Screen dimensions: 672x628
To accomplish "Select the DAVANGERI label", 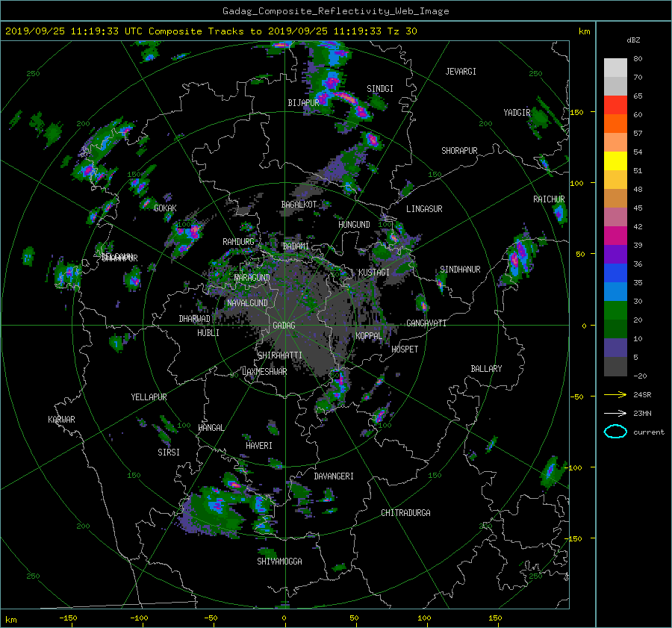I will [334, 476].
